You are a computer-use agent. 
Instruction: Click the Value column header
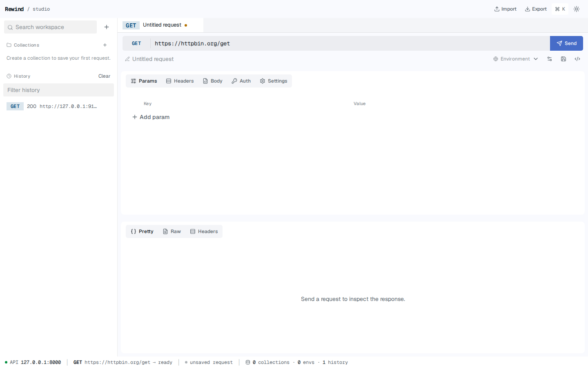click(359, 104)
